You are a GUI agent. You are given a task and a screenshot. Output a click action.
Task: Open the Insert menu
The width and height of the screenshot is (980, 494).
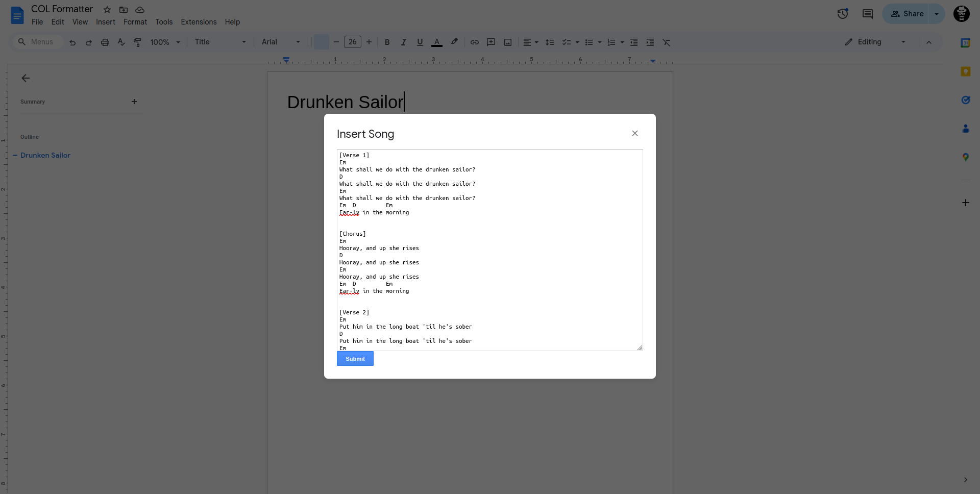tap(106, 22)
